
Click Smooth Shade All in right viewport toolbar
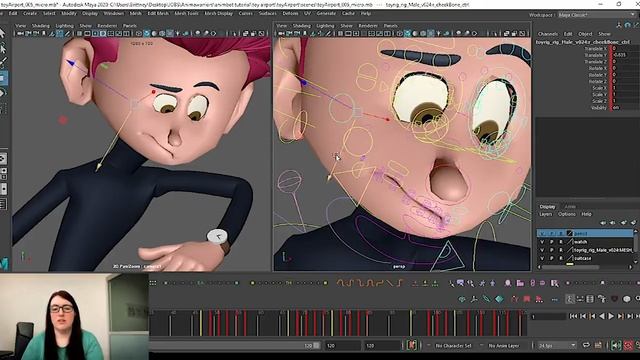[x=407, y=33]
